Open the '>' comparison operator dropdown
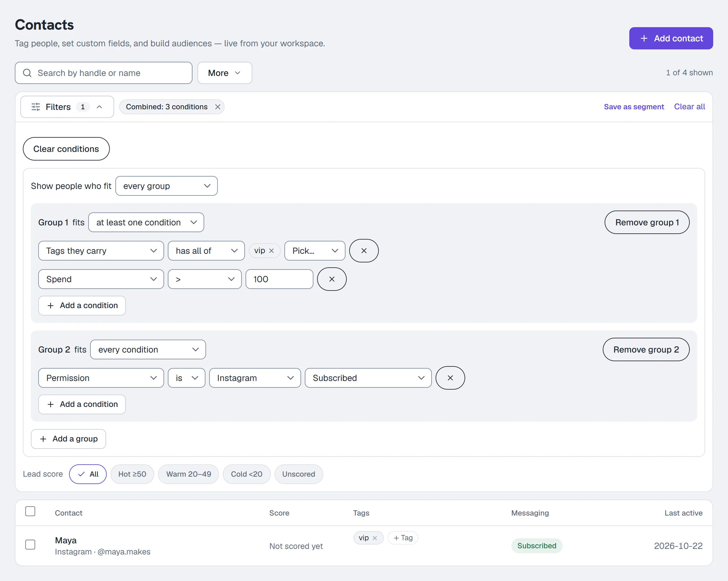This screenshot has width=728, height=581. click(205, 279)
